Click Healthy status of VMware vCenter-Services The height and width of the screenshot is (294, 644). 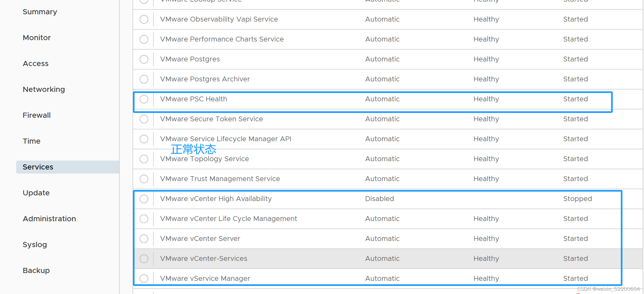486,259
